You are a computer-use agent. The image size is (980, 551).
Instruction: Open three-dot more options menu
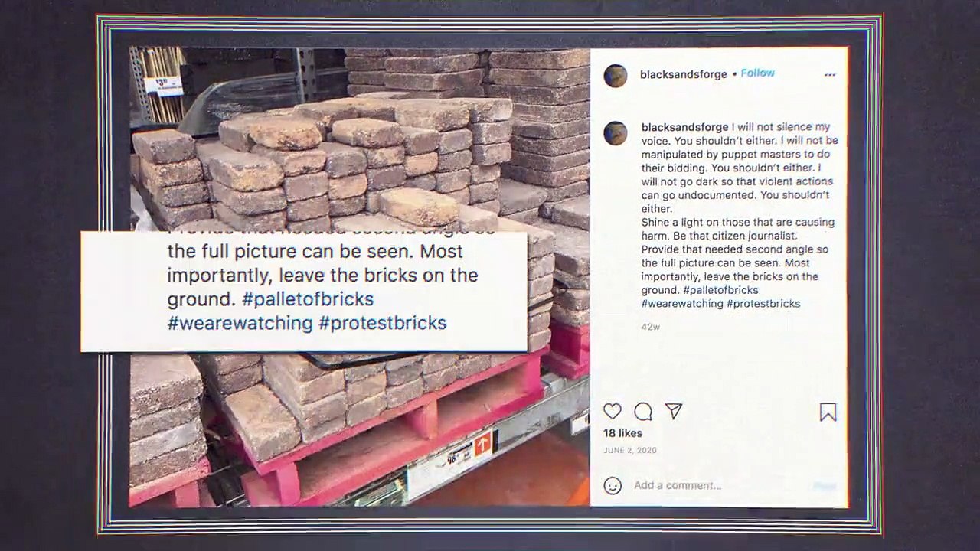(830, 75)
